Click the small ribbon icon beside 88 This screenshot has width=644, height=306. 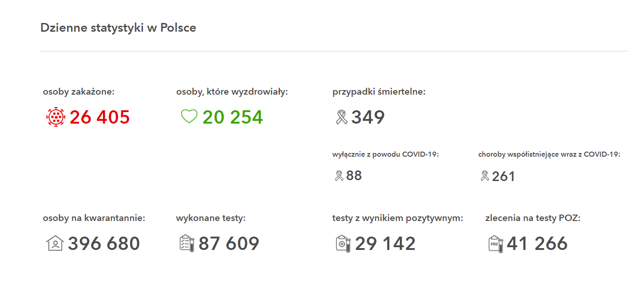point(339,176)
